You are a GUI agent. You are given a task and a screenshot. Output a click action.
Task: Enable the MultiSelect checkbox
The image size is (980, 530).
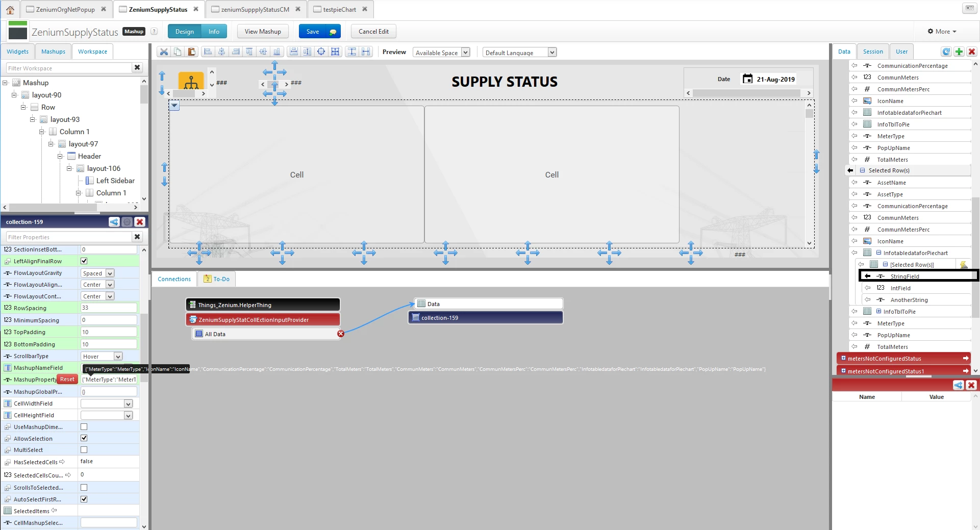(84, 449)
